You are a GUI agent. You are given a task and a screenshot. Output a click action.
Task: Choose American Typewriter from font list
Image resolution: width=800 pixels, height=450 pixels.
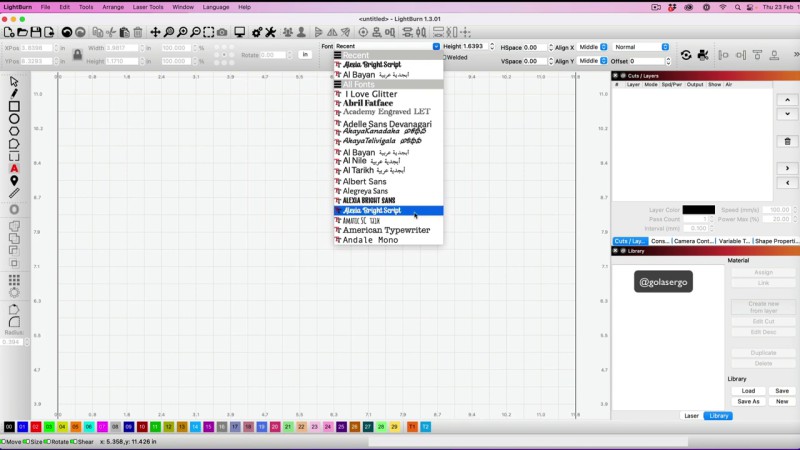tap(386, 230)
